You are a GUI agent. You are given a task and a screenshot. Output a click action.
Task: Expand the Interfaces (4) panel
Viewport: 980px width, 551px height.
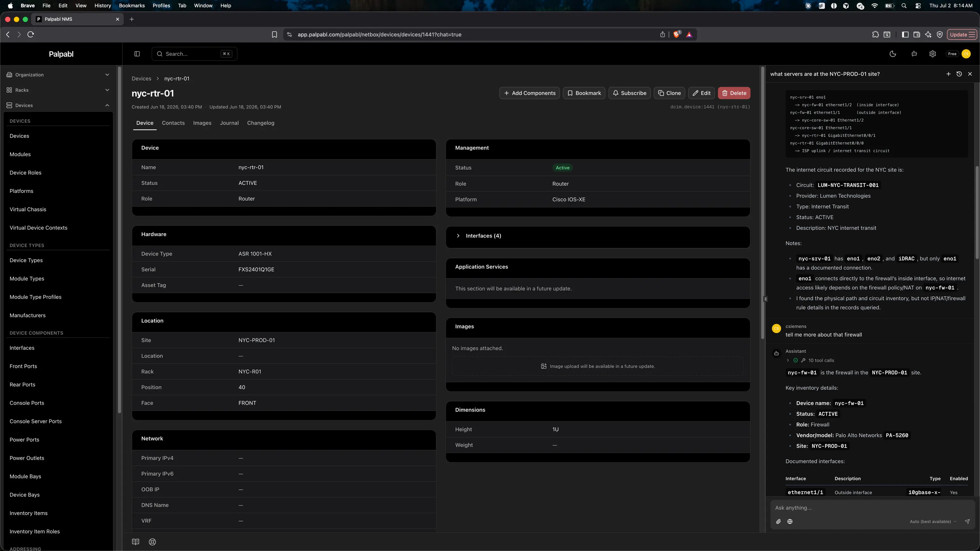pyautogui.click(x=597, y=236)
